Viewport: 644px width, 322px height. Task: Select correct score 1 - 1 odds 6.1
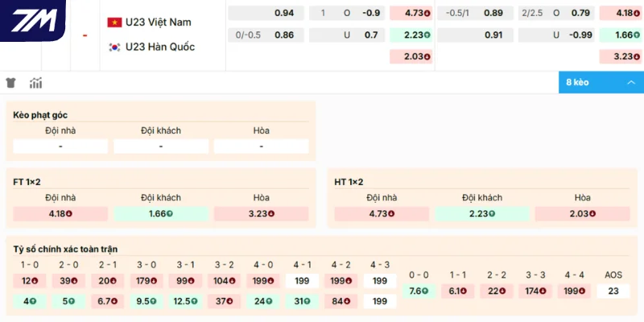click(458, 291)
